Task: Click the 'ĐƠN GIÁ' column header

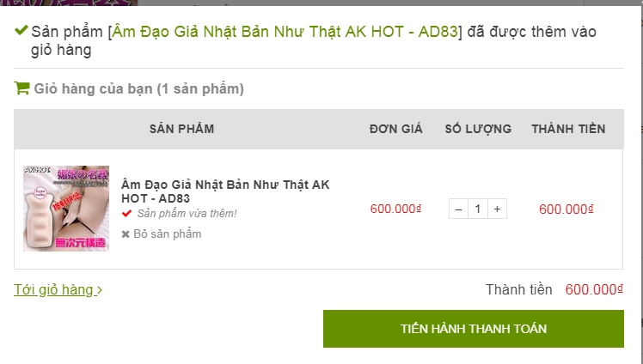Action: 396,129
